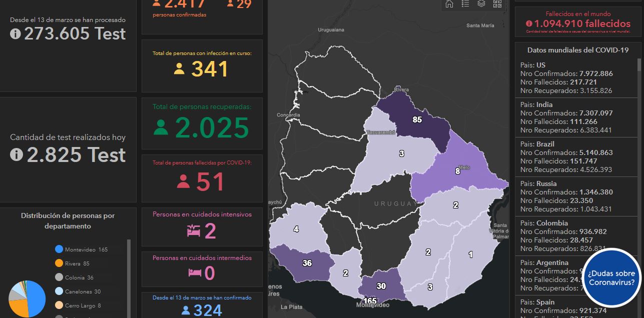This screenshot has width=644, height=318.
Task: Click the intensive care bed icon
Action: (194, 230)
